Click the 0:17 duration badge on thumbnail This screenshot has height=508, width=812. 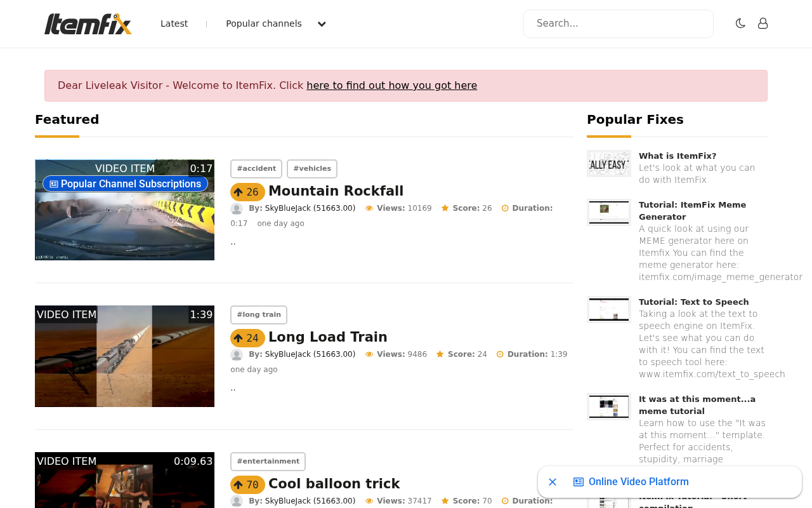201,168
